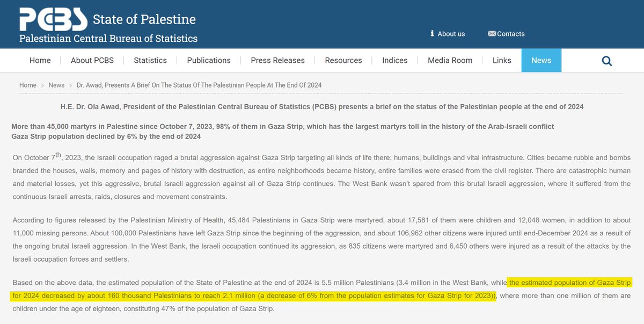644x324 pixels.
Task: Click Home in the breadcrumb
Action: 28,85
